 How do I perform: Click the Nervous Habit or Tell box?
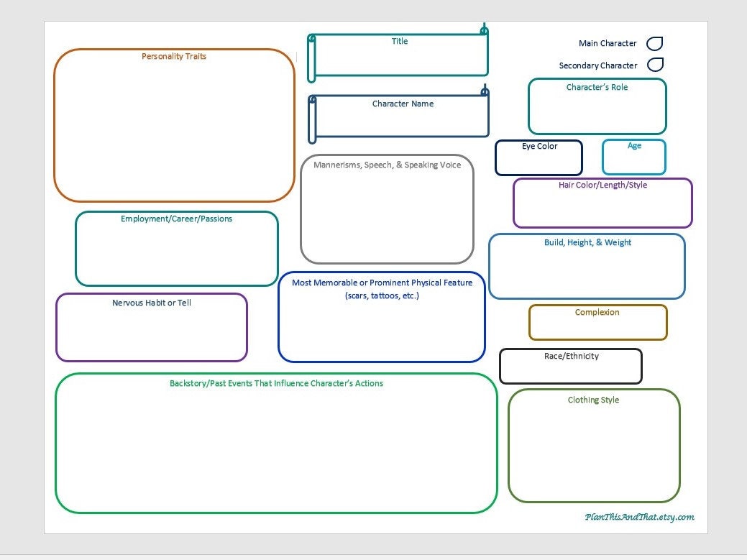tap(152, 327)
